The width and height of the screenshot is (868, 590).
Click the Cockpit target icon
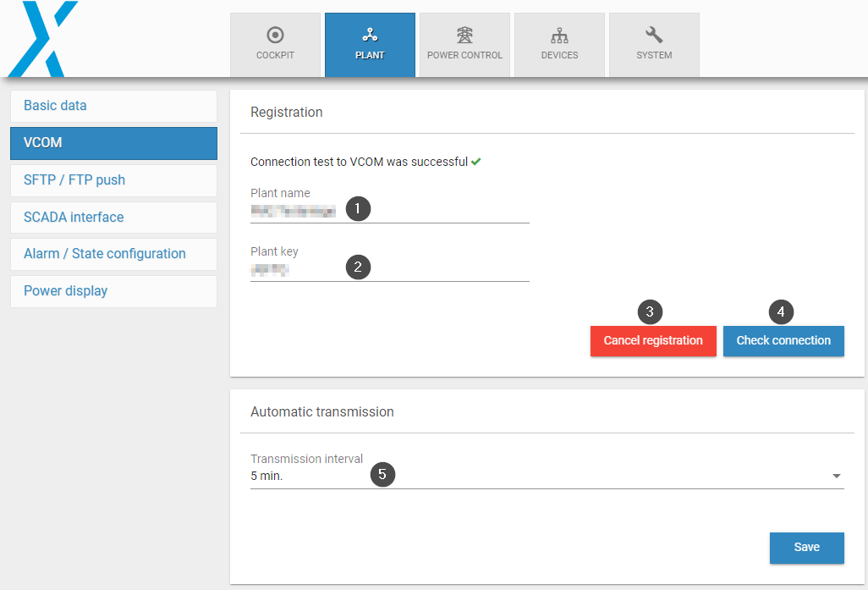(x=275, y=35)
